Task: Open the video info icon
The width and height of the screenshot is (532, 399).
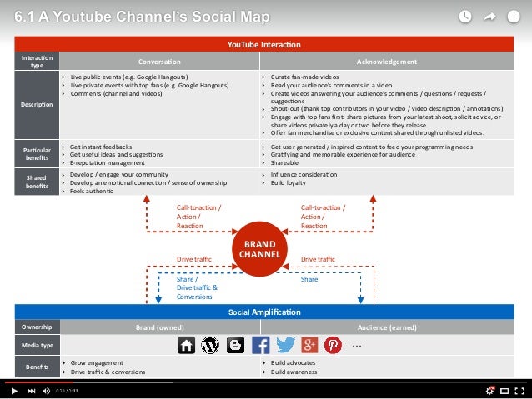Action: pyautogui.click(x=514, y=17)
